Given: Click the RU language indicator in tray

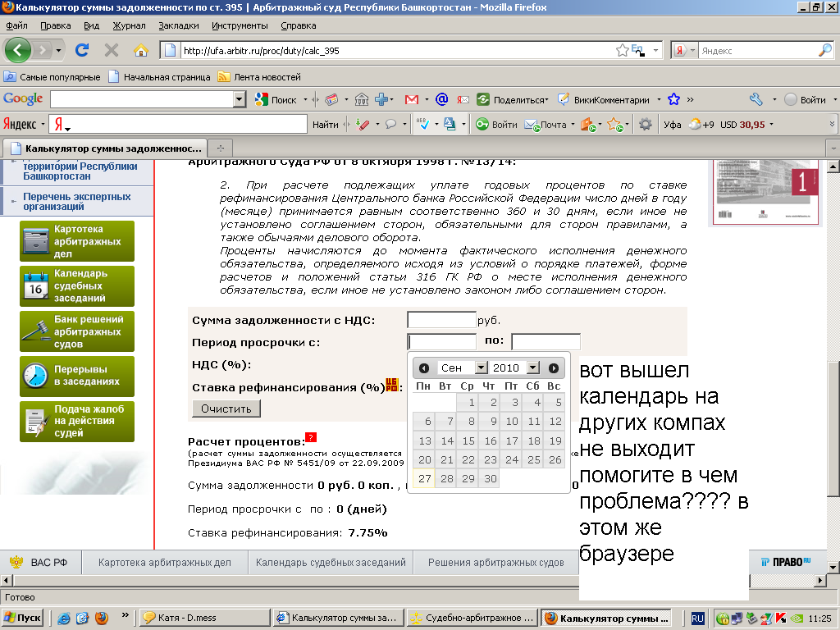Looking at the screenshot, I should pyautogui.click(x=697, y=619).
